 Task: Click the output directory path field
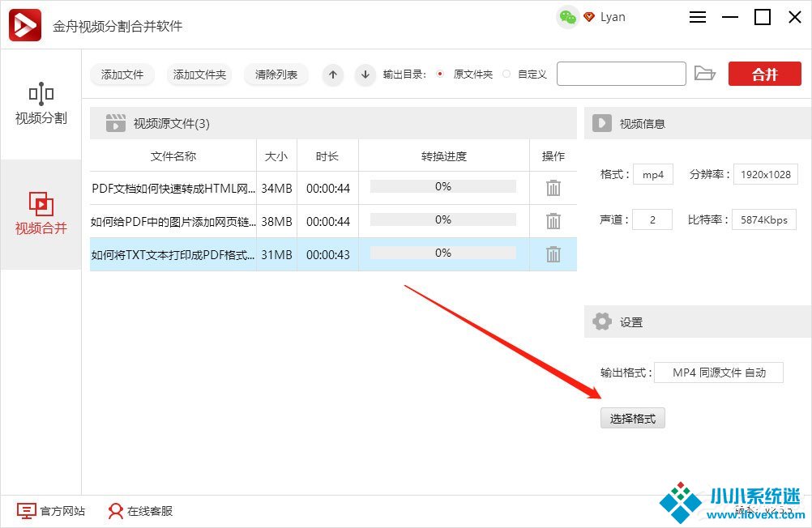[622, 74]
